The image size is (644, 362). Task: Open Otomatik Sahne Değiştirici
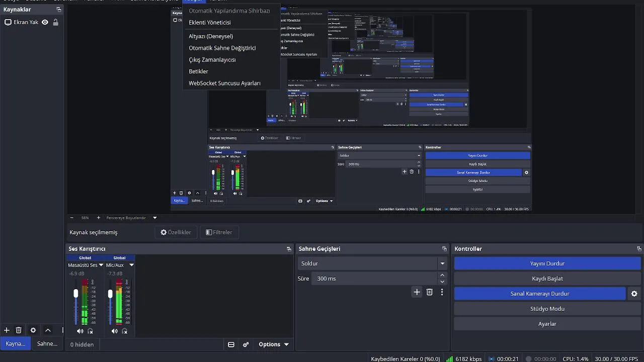(x=222, y=48)
